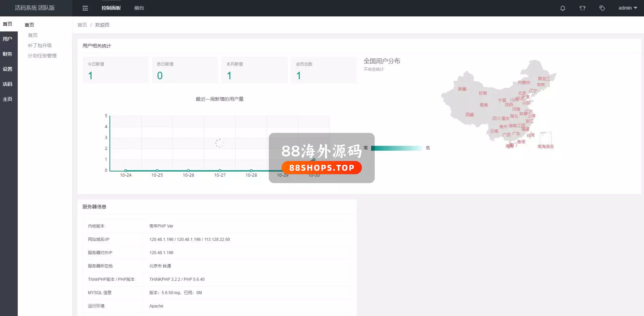
Task: Open the admin user dropdown
Action: pyautogui.click(x=627, y=8)
